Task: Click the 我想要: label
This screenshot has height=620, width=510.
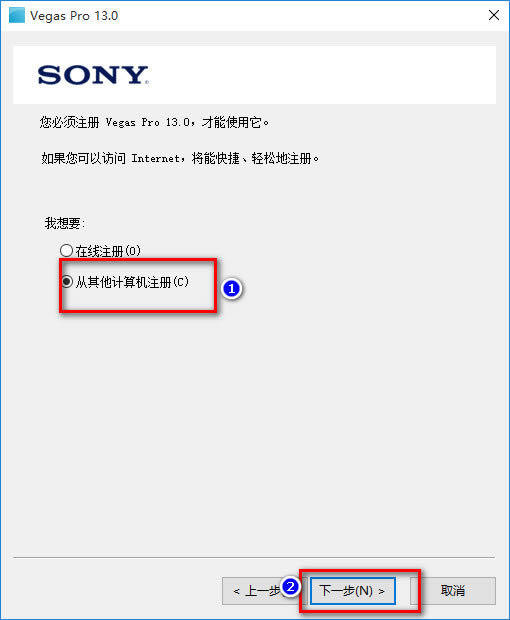Action: 64,223
